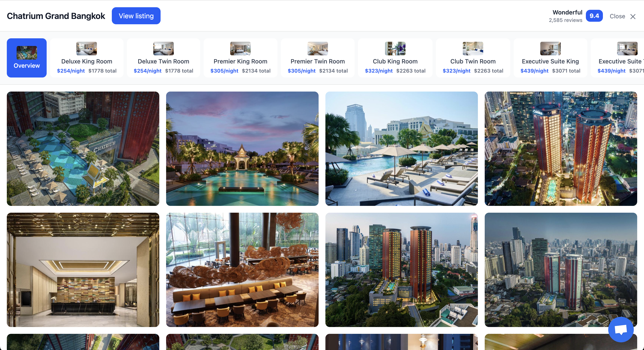
Task: Click the Wonderful rating label
Action: tap(568, 12)
